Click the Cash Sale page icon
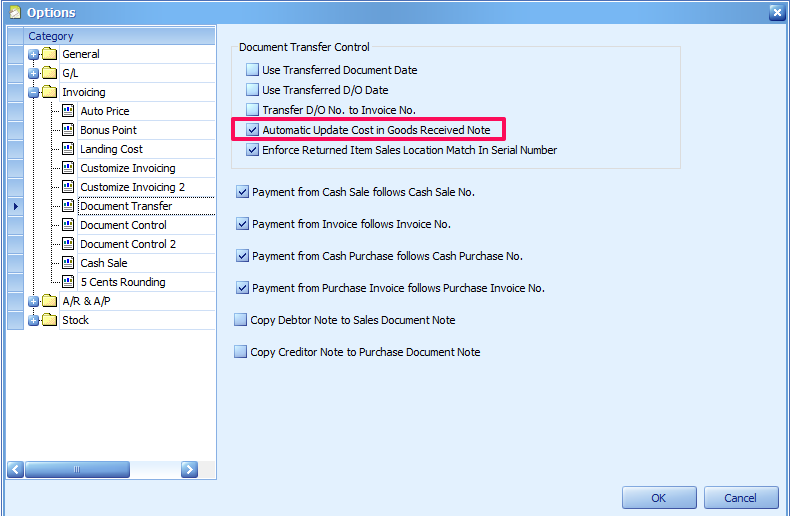The width and height of the screenshot is (791, 516). [69, 263]
